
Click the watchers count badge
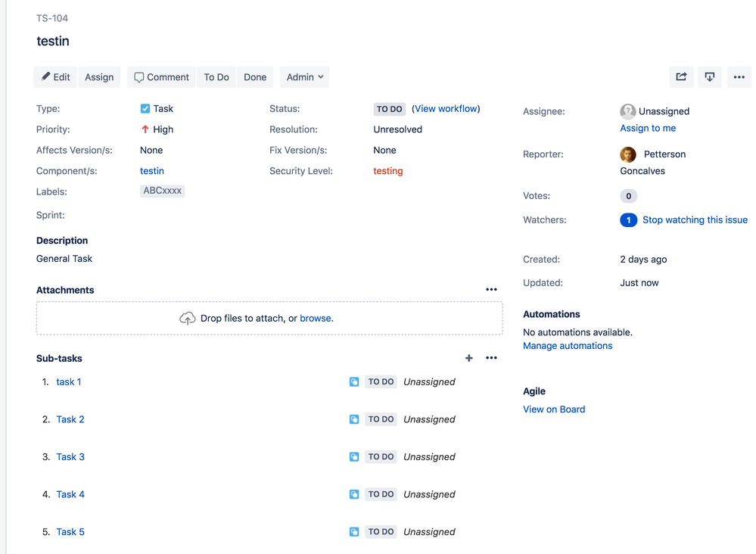(627, 219)
